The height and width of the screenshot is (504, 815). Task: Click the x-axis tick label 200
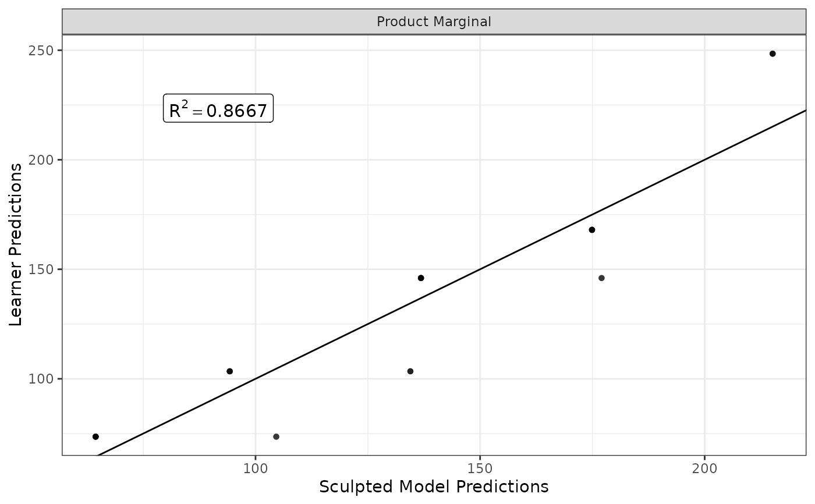(x=704, y=467)
